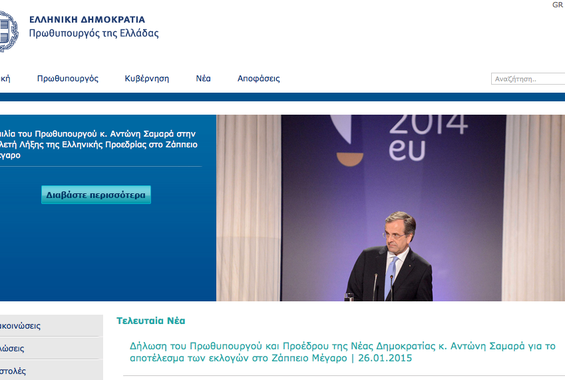Viewport: 565px width, 380px height.
Task: Switch language via the GR link
Action: [557, 5]
